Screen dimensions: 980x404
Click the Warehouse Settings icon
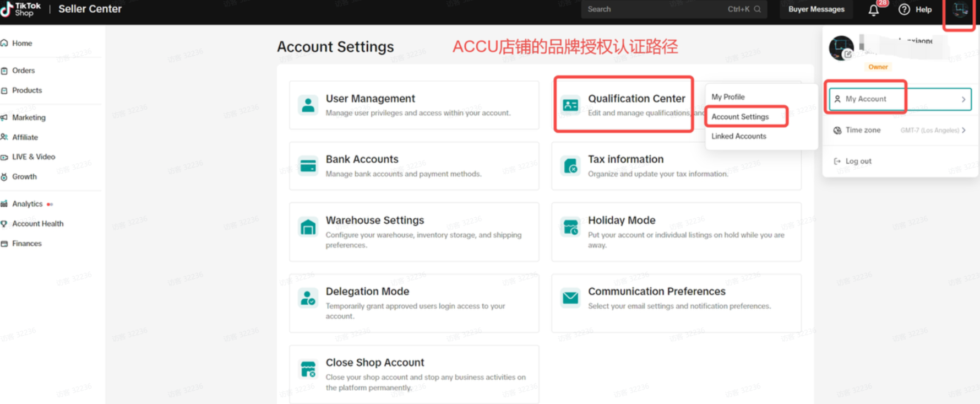(x=308, y=227)
